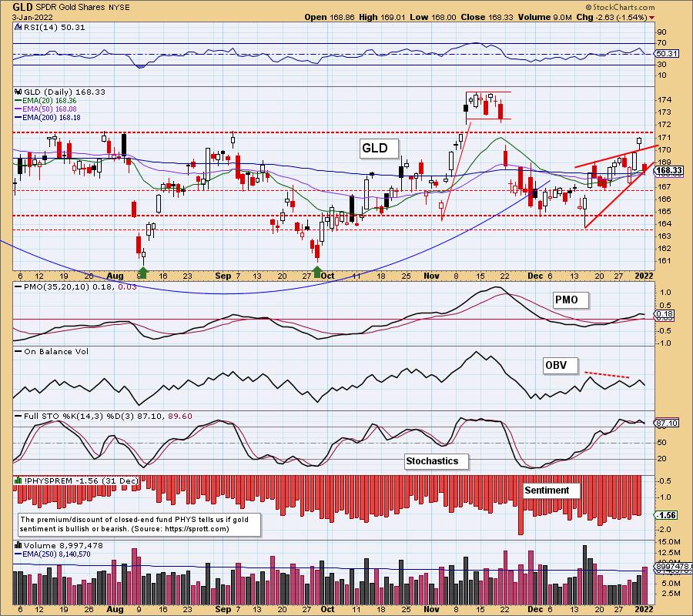Click the candlestick icon beside GLD (Daily)
This screenshot has height=616, width=693.
[x=18, y=92]
